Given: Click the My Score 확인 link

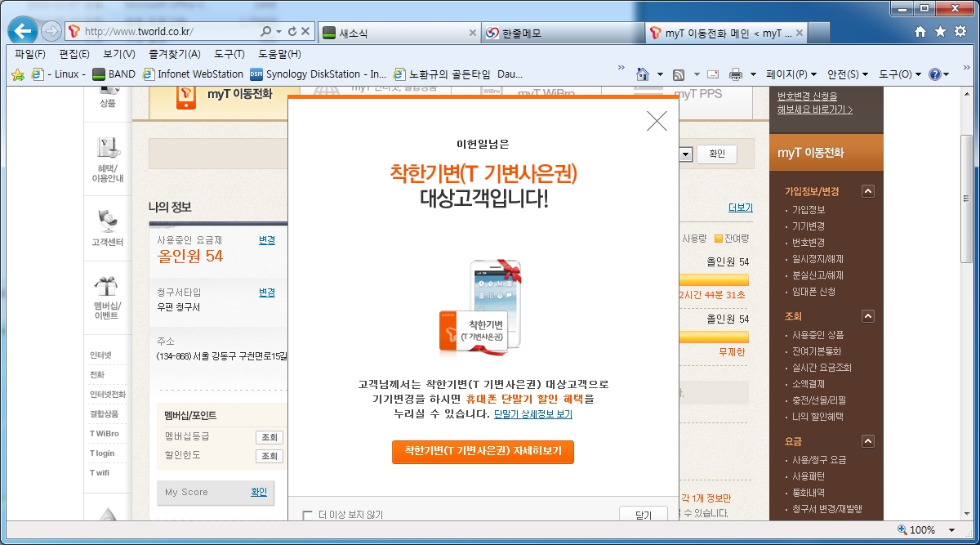Looking at the screenshot, I should 259,492.
